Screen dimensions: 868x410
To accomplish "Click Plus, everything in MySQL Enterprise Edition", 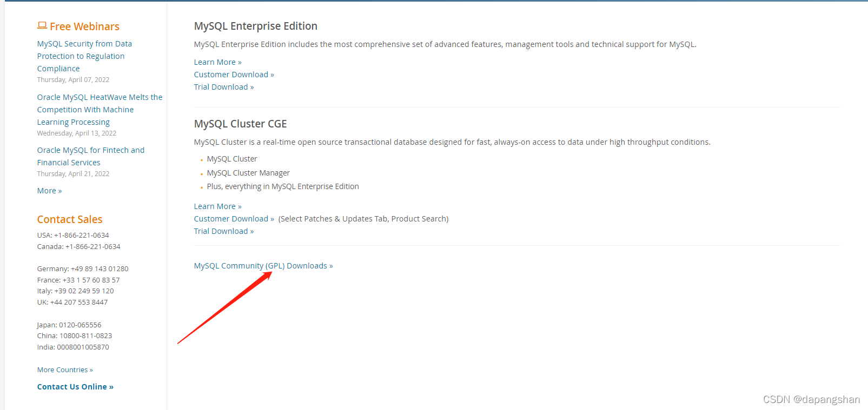I will coord(283,186).
